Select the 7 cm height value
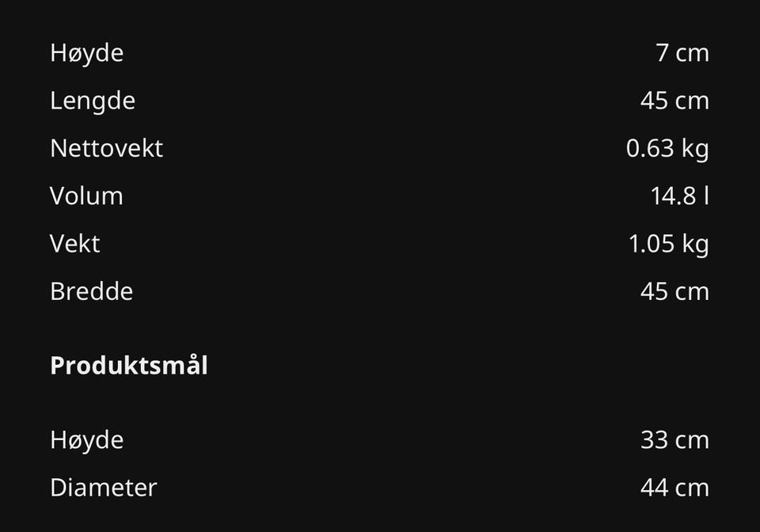The height and width of the screenshot is (532, 760). tap(682, 54)
